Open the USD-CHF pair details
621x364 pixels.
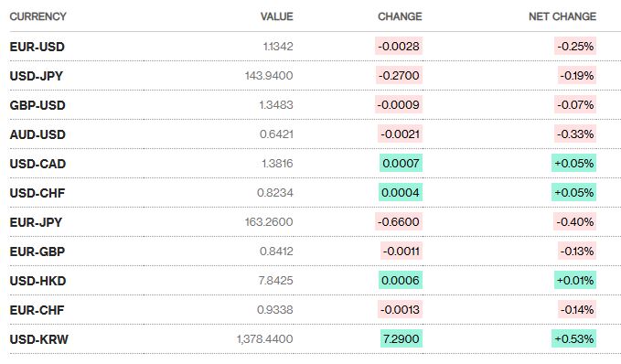coord(37,193)
